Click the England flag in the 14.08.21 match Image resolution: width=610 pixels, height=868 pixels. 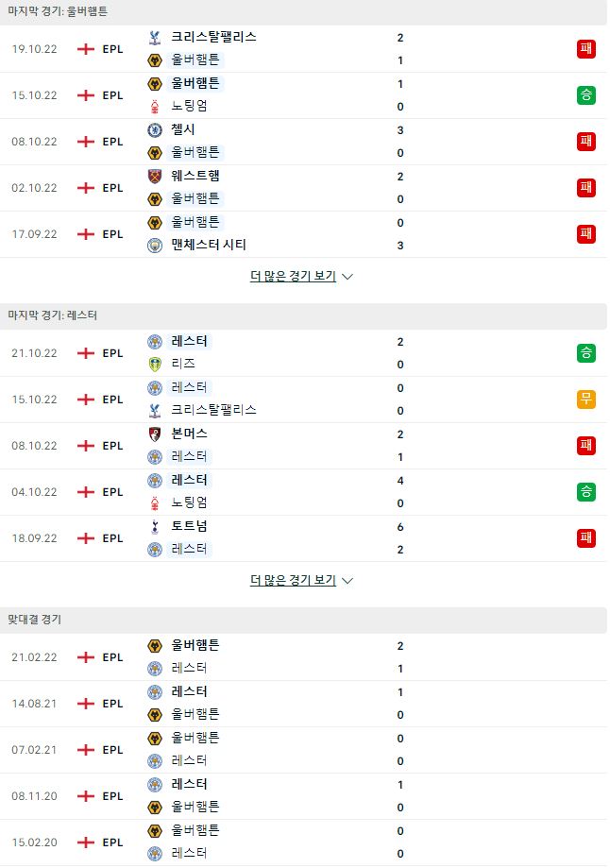(x=86, y=704)
